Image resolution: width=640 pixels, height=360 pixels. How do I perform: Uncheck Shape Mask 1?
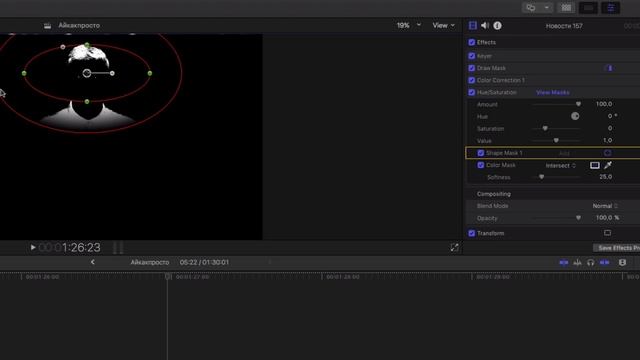tap(481, 153)
